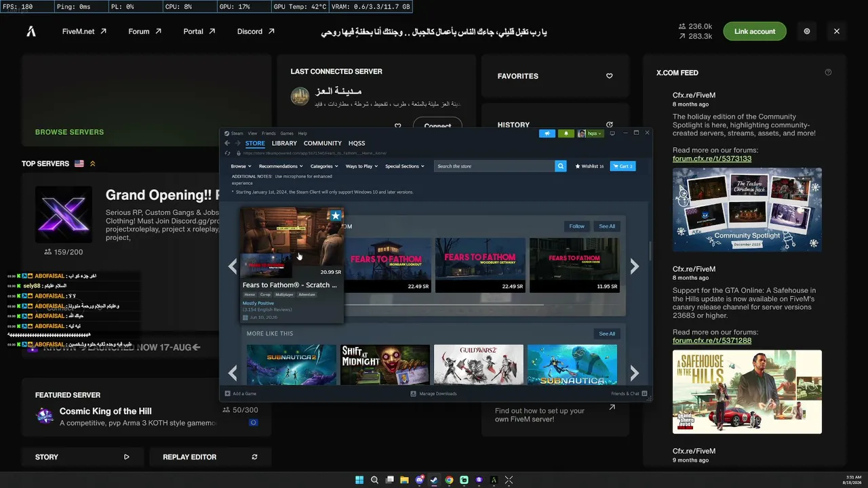Click the Steam store search magnifier
The width and height of the screenshot is (868, 488).
pyautogui.click(x=560, y=166)
